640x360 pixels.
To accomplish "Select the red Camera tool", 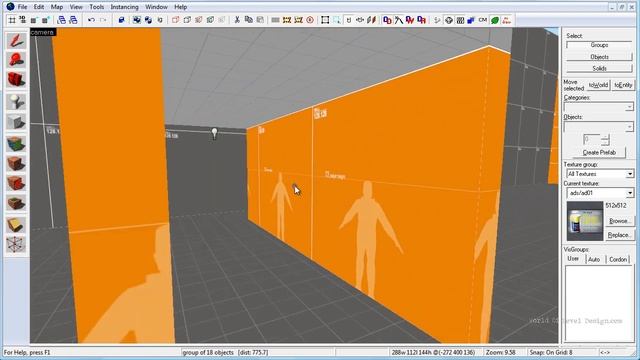I will [16, 79].
